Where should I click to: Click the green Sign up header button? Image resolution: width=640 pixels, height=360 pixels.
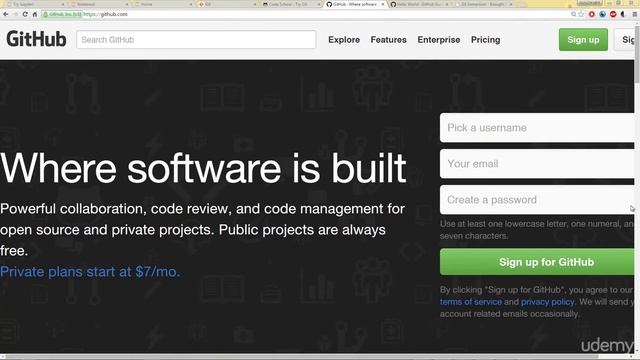[x=583, y=40]
